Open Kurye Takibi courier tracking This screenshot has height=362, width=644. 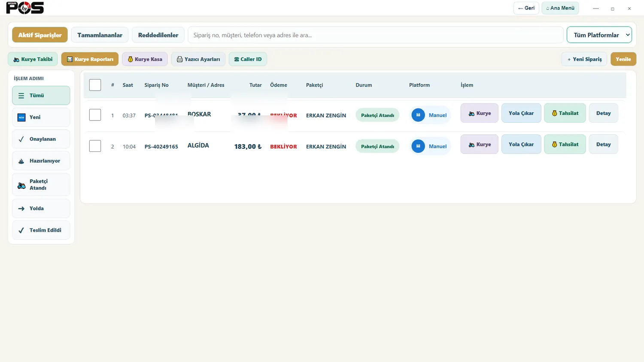pos(33,59)
